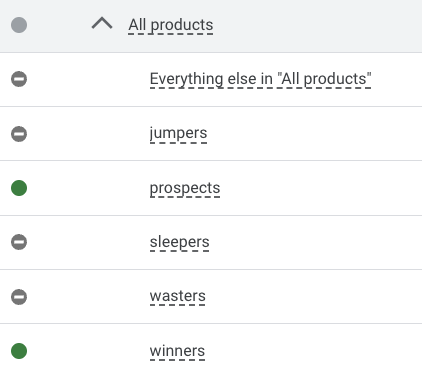This screenshot has width=422, height=376.
Task: Click the excluded status icon next to wasters
Action: coord(19,297)
